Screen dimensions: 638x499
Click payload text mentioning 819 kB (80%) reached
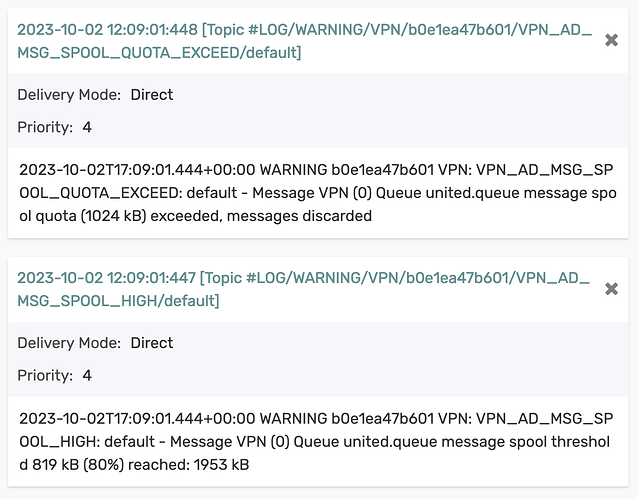134,465
